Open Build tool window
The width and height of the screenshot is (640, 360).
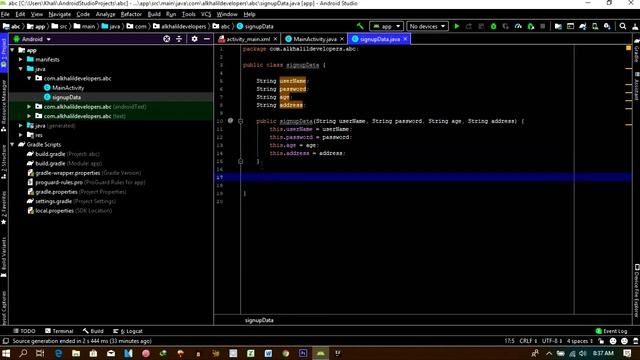(93, 331)
